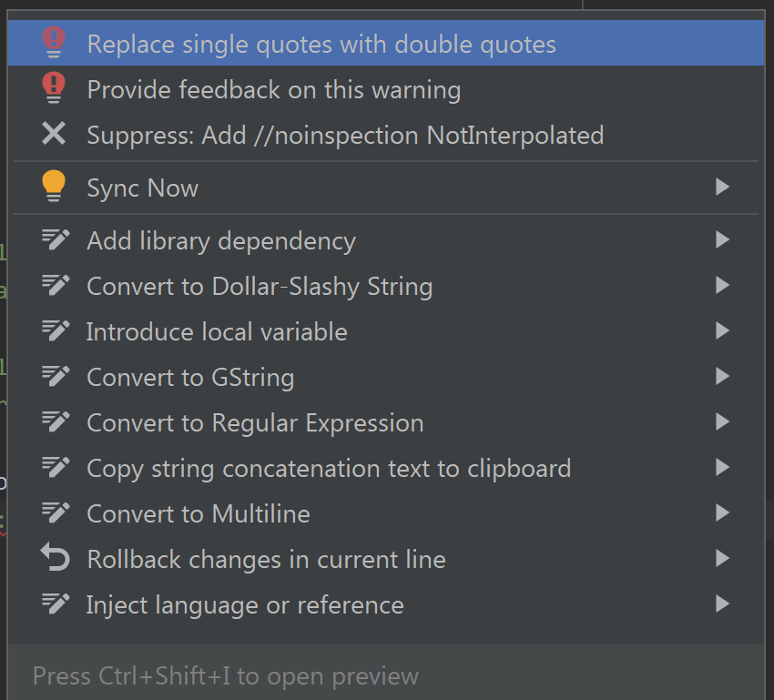Expand the Sync Now submenu arrow

click(x=722, y=187)
